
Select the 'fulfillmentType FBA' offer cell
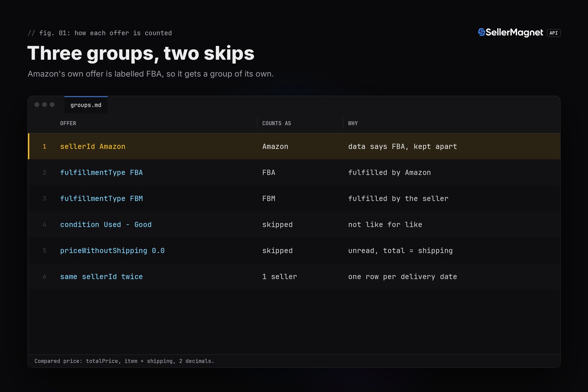pos(101,173)
